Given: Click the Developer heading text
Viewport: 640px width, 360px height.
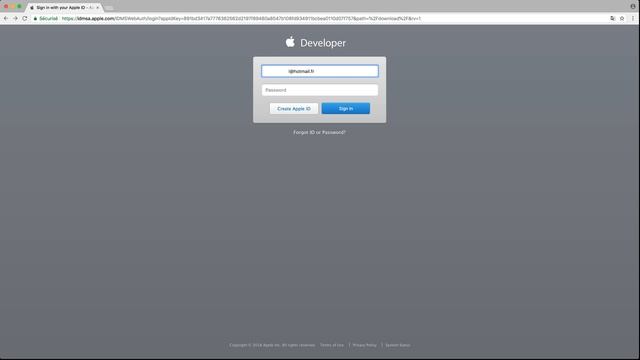Looking at the screenshot, I should pos(323,43).
